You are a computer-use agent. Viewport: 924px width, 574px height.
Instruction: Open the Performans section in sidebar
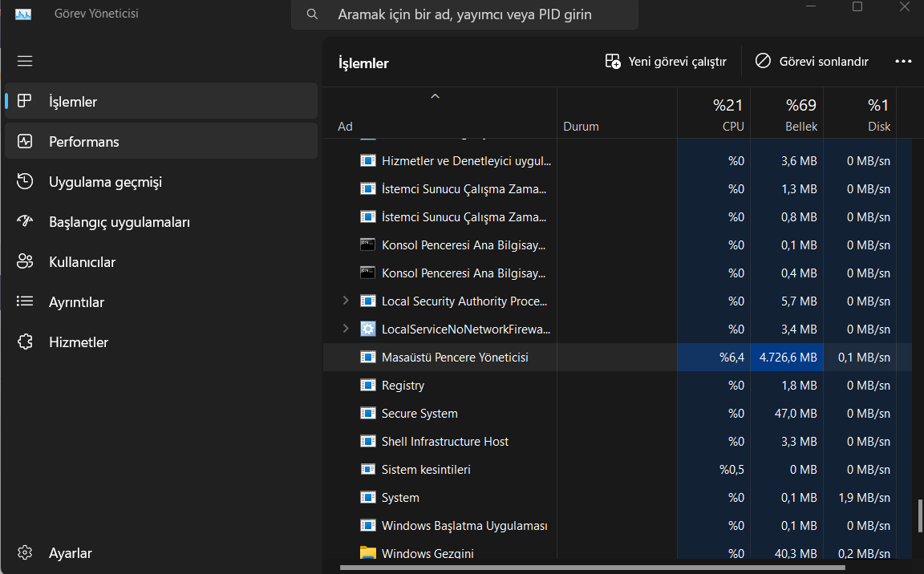84,141
